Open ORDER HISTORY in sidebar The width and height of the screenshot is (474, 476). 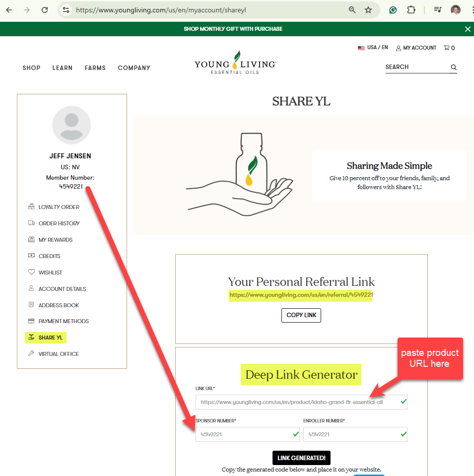tap(59, 223)
